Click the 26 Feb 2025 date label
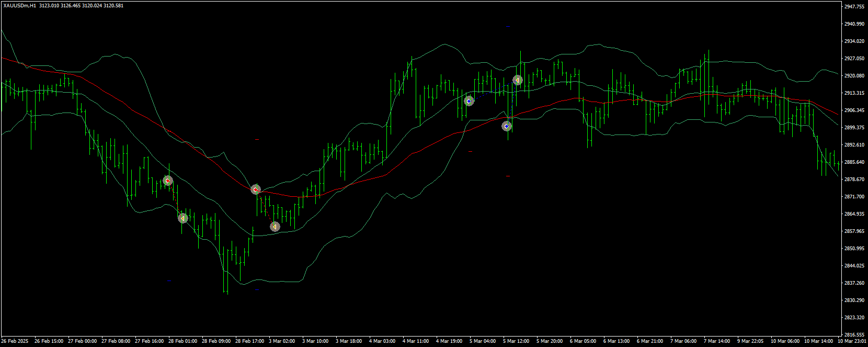 point(15,341)
